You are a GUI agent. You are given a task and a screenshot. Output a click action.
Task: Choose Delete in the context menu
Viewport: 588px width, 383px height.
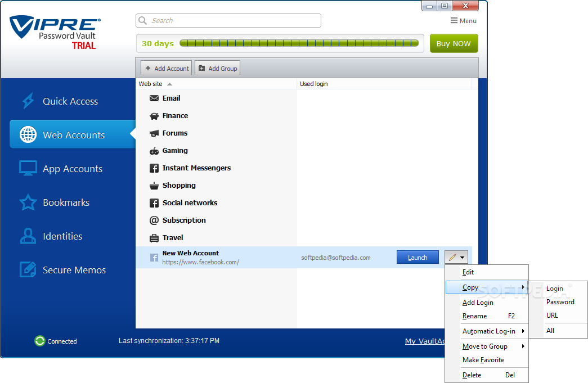[x=487, y=375]
